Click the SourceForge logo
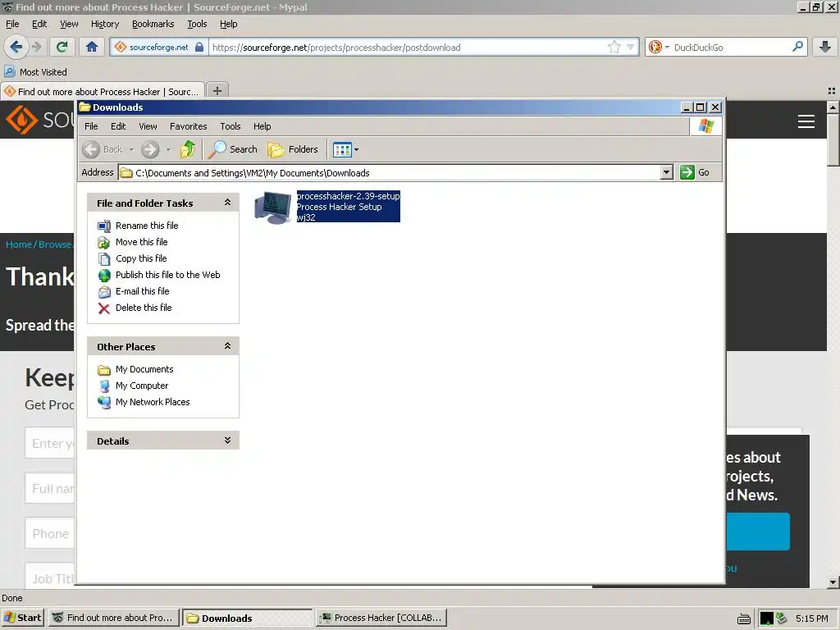This screenshot has width=840, height=630. [39, 119]
